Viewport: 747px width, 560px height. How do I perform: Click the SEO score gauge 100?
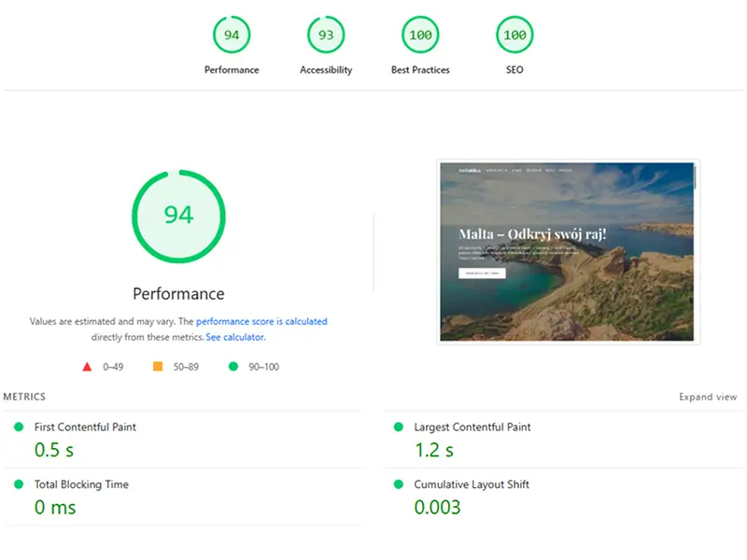click(x=514, y=35)
